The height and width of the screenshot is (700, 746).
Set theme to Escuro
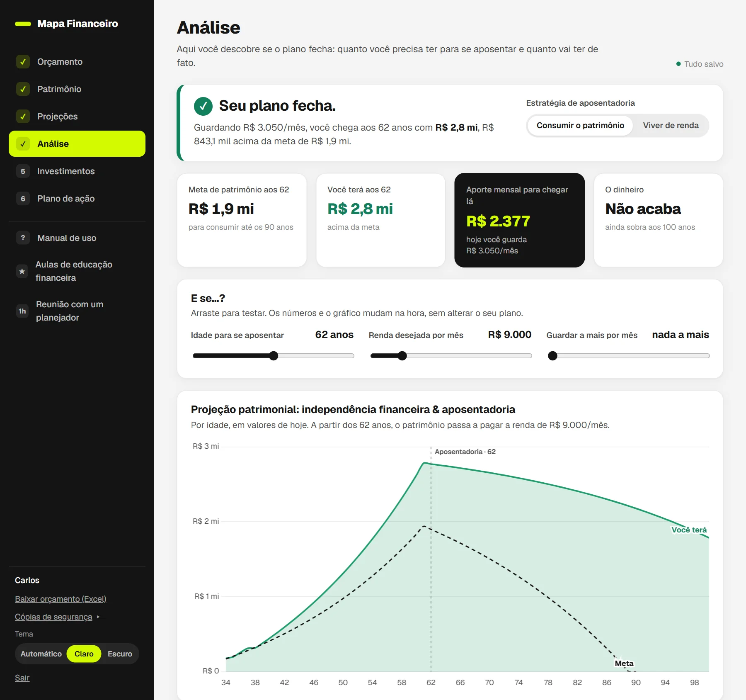coord(120,654)
